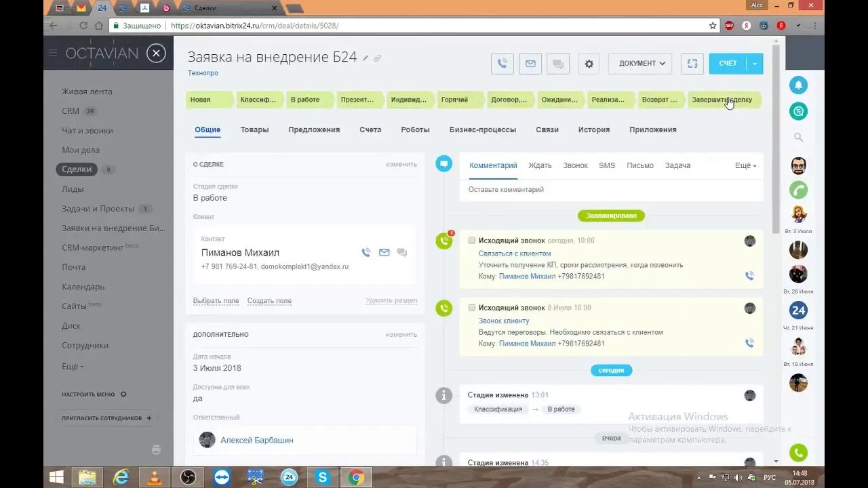868x488 pixels.
Task: Click изменить in О сделке section
Action: click(x=401, y=164)
